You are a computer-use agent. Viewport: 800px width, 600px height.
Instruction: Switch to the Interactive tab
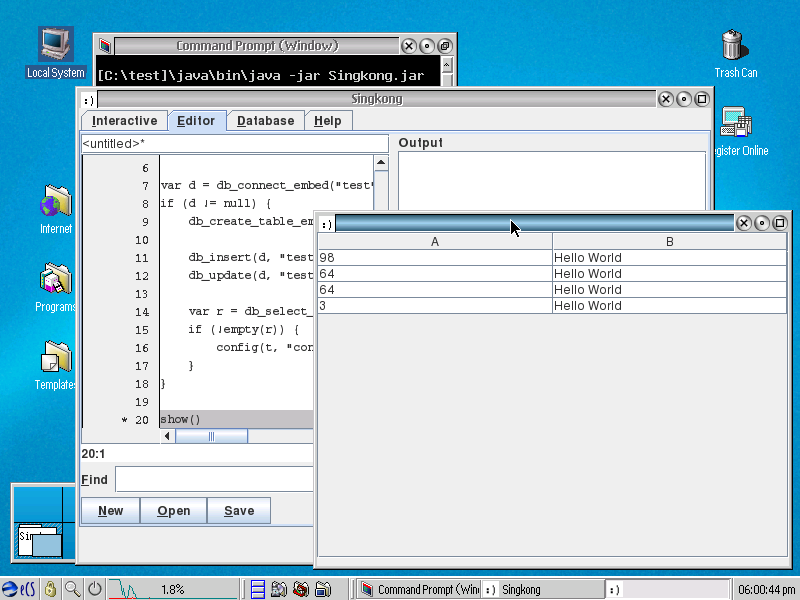tap(124, 121)
